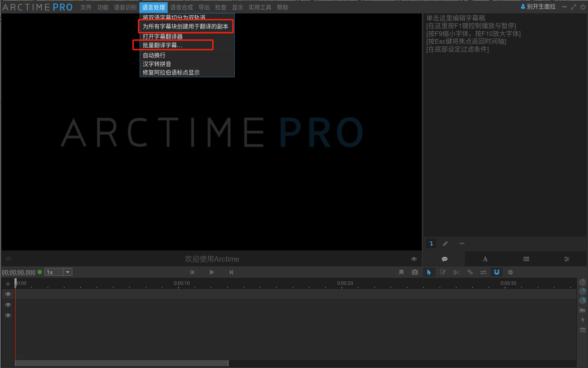Select 批量翻译字幕 menu entry

(163, 45)
